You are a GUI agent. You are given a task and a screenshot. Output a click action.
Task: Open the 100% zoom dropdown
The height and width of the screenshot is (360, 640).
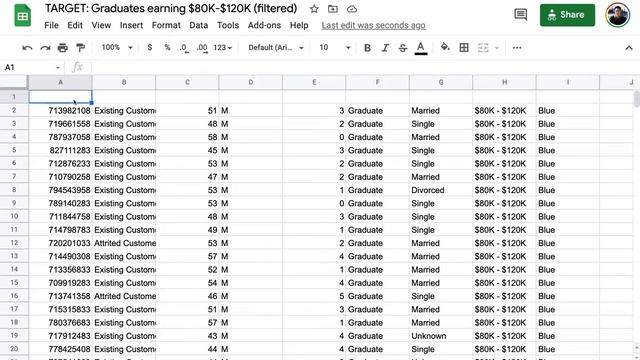pos(117,48)
